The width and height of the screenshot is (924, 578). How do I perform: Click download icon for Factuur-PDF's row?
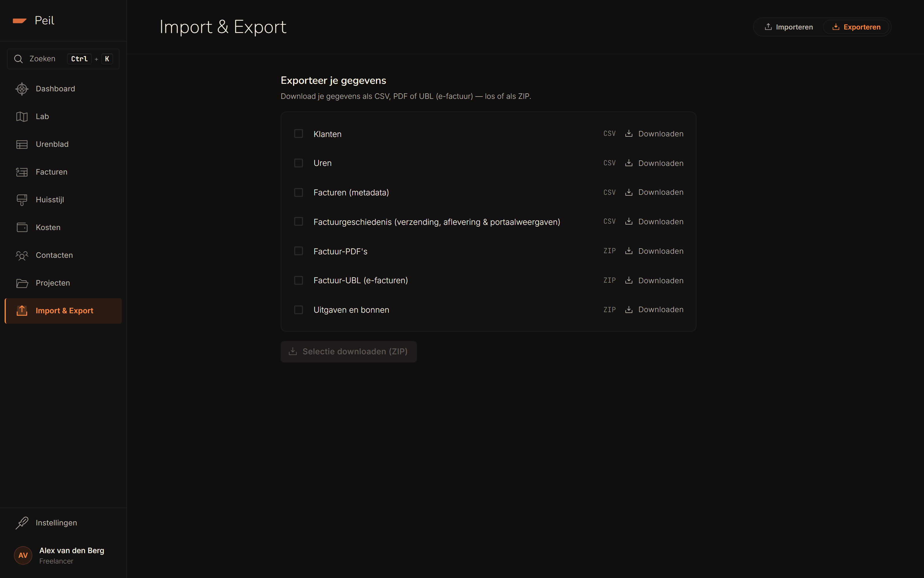point(629,251)
